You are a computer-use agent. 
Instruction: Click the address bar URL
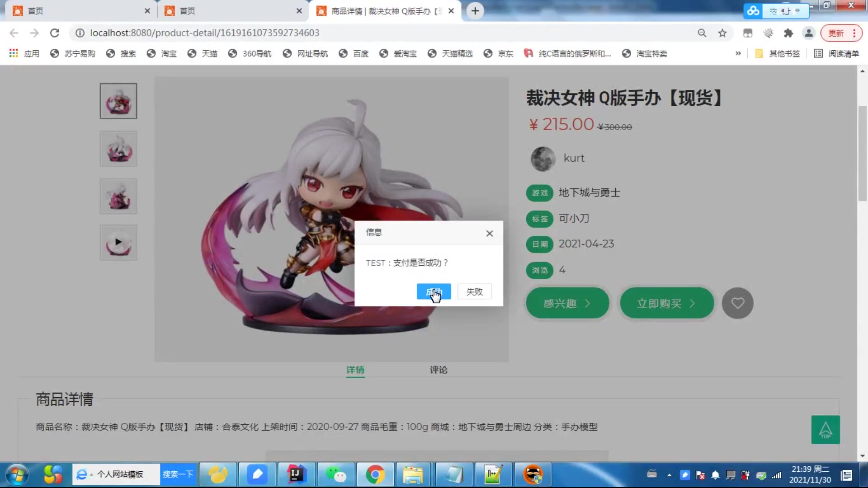point(204,33)
